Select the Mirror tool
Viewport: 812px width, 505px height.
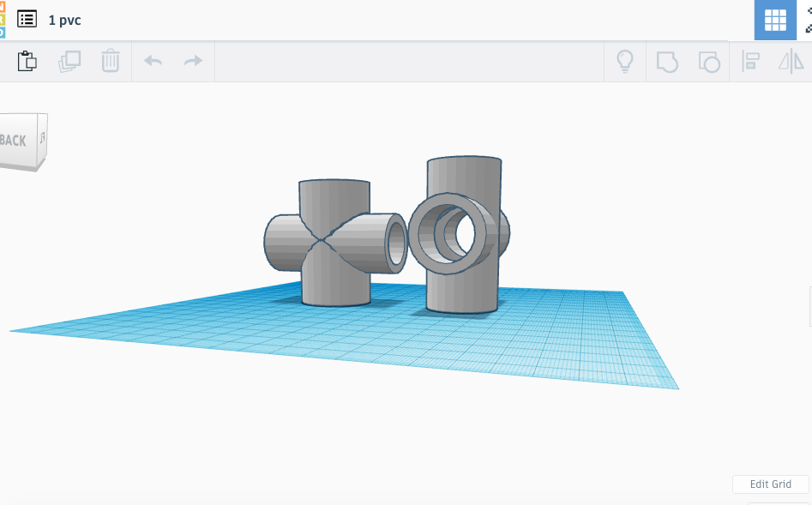point(791,62)
